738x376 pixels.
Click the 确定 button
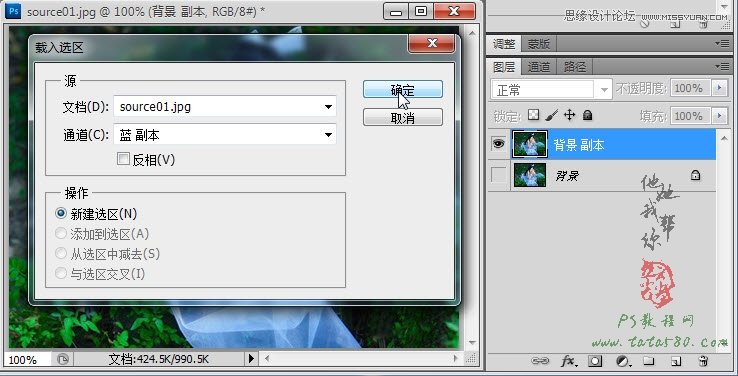pos(402,89)
